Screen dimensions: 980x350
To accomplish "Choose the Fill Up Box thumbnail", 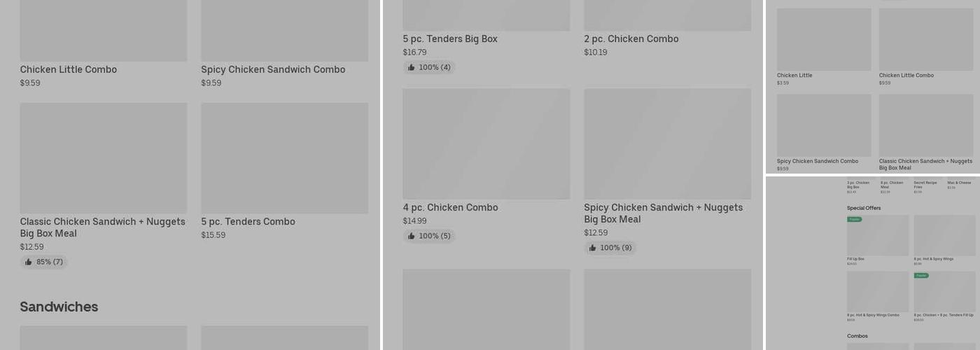I will coord(877,237).
